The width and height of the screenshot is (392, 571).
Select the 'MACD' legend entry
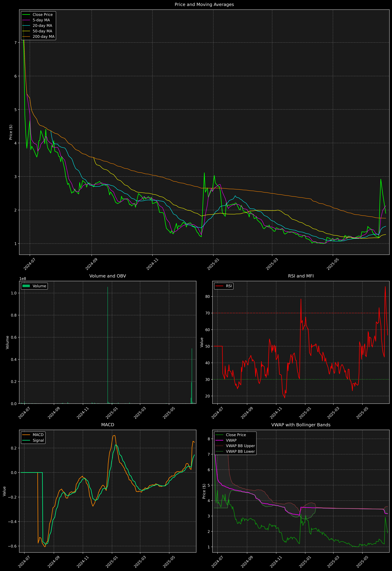(x=38, y=435)
